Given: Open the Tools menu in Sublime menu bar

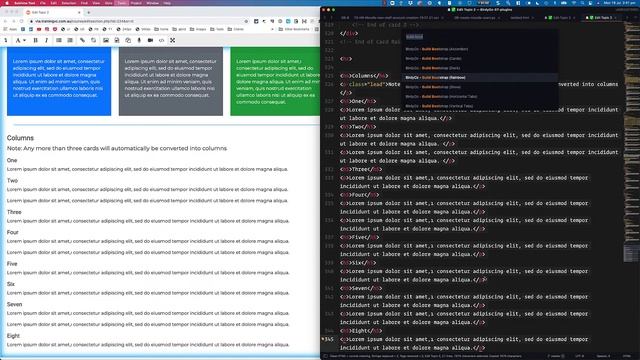Looking at the screenshot, I should pos(122,3).
